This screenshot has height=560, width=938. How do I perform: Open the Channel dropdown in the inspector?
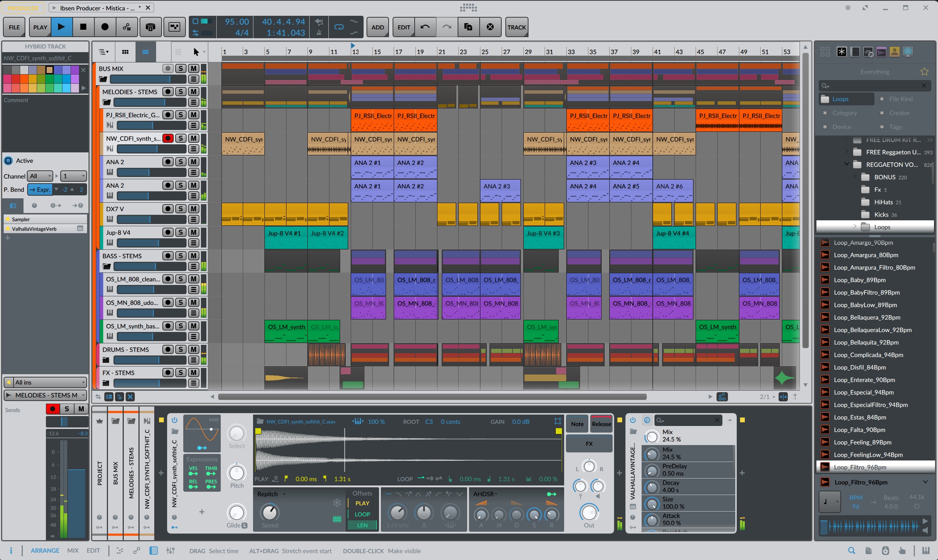pyautogui.click(x=40, y=176)
